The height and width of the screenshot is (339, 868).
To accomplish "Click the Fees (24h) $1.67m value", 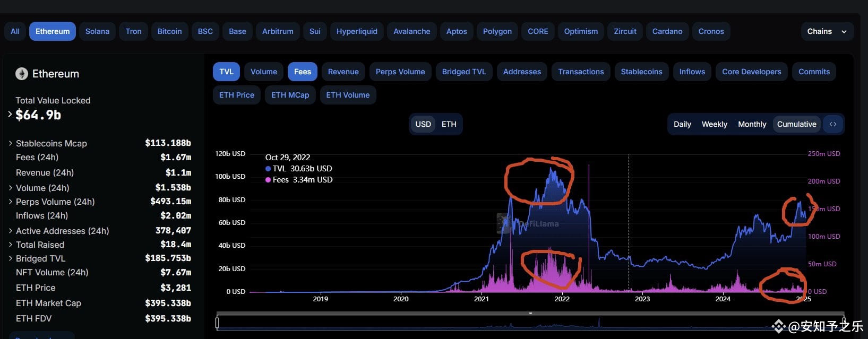I will point(176,157).
